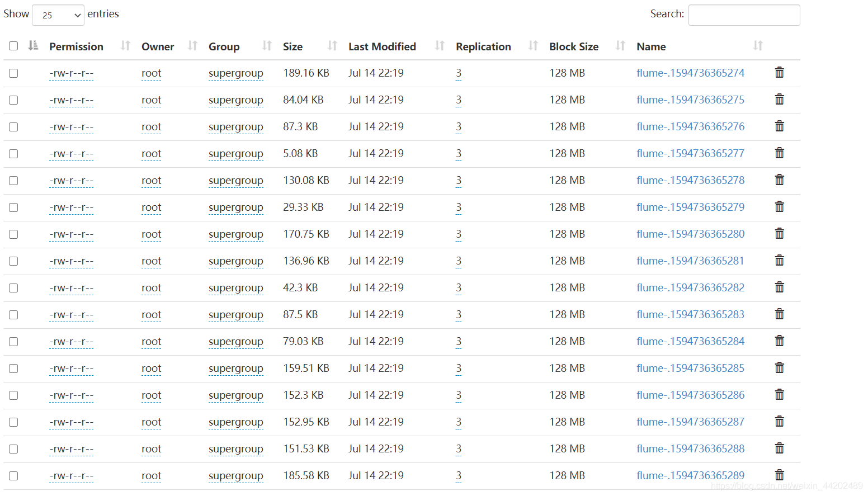Screen dimensions: 868x496
Task: Open flume-.1594736365286 file link
Action: tap(690, 395)
